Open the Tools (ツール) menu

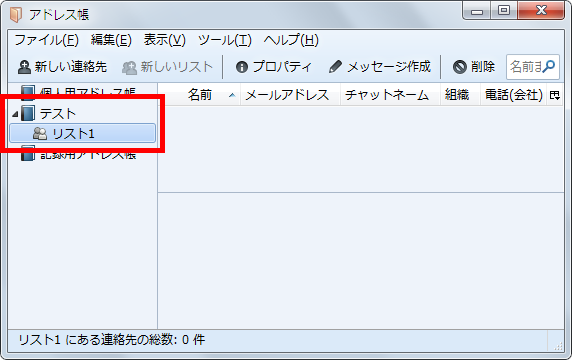click(225, 40)
